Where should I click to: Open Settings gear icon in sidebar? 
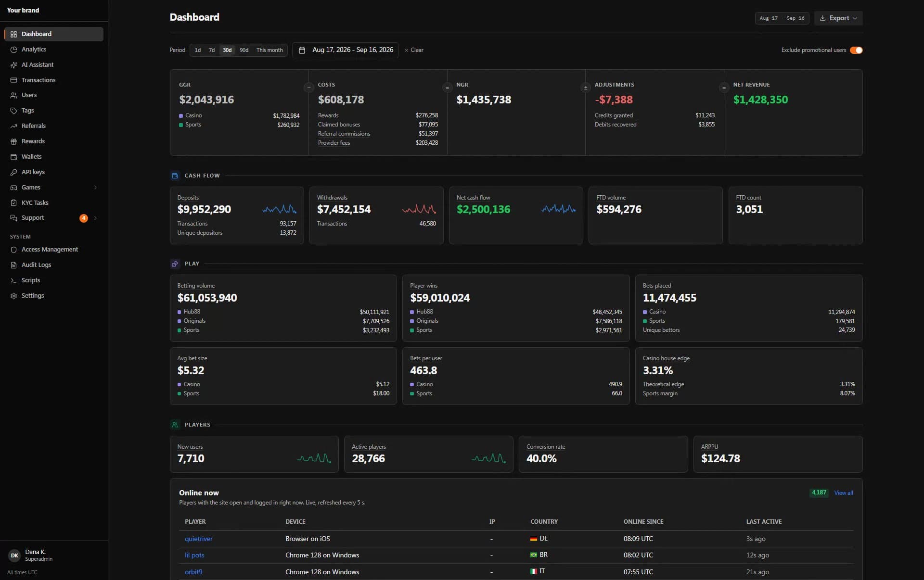click(x=13, y=296)
